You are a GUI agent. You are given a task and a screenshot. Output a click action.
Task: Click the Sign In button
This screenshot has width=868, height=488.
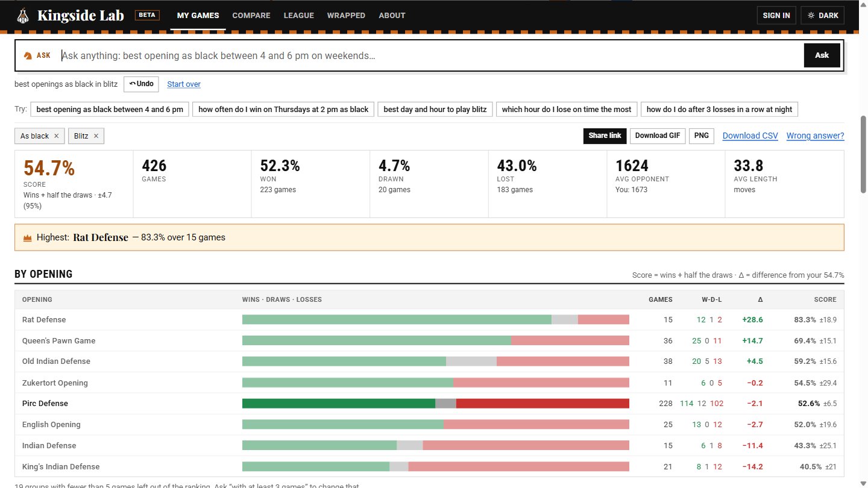pos(776,16)
